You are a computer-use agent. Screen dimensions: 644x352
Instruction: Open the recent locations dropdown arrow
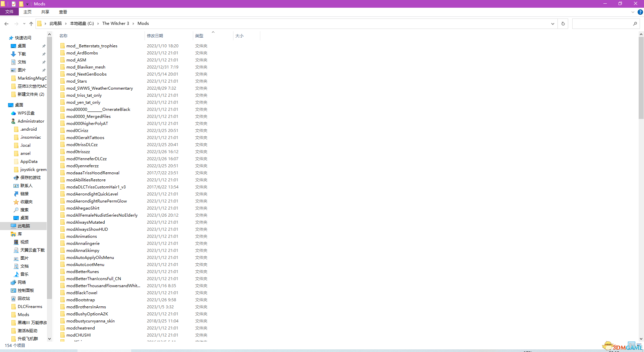tap(24, 24)
